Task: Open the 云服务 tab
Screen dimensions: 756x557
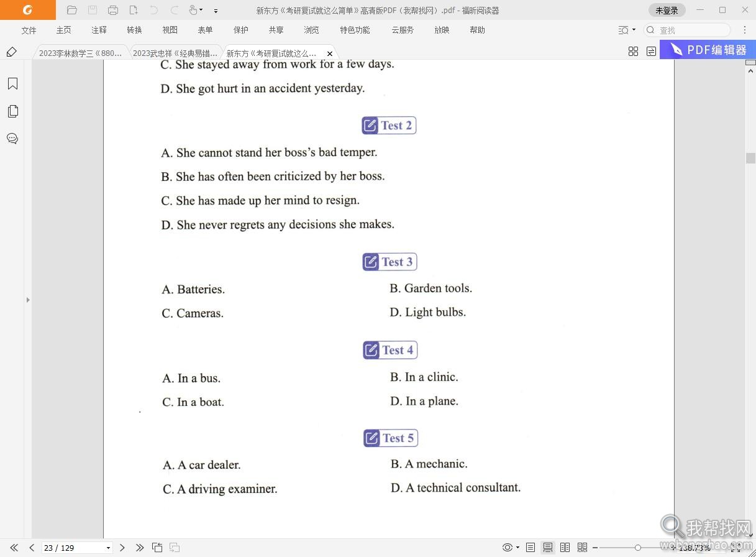Action: pyautogui.click(x=403, y=30)
